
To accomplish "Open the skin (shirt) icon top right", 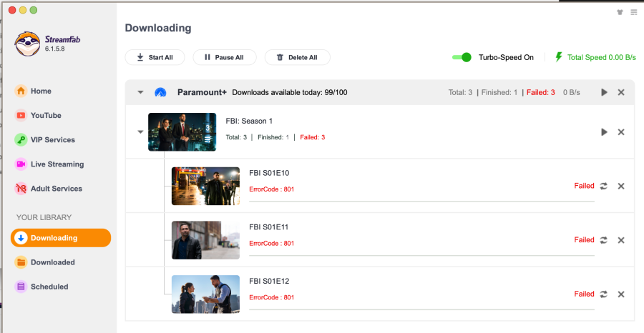I will (x=620, y=12).
